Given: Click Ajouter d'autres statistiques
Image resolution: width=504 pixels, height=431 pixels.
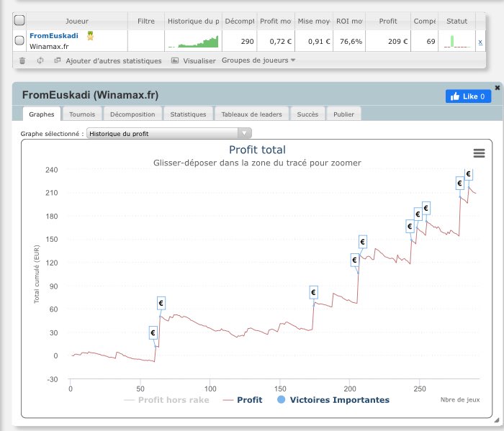Looking at the screenshot, I should pyautogui.click(x=114, y=60).
